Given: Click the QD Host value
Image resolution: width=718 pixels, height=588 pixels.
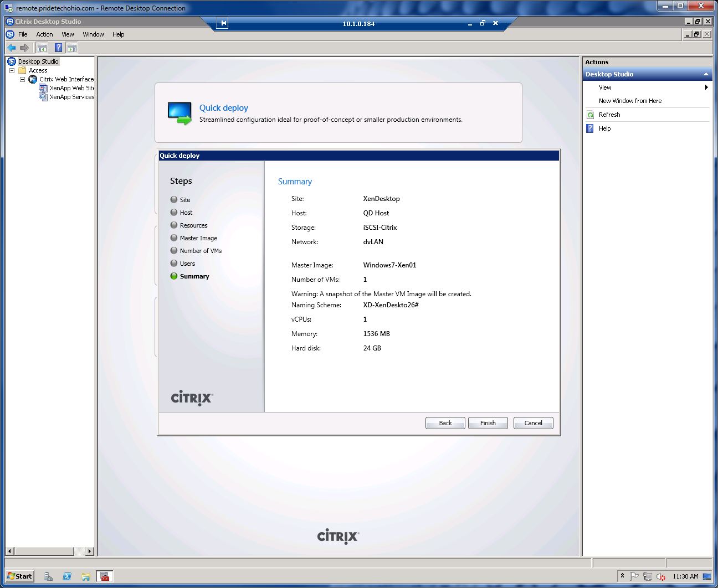Looking at the screenshot, I should coord(376,213).
